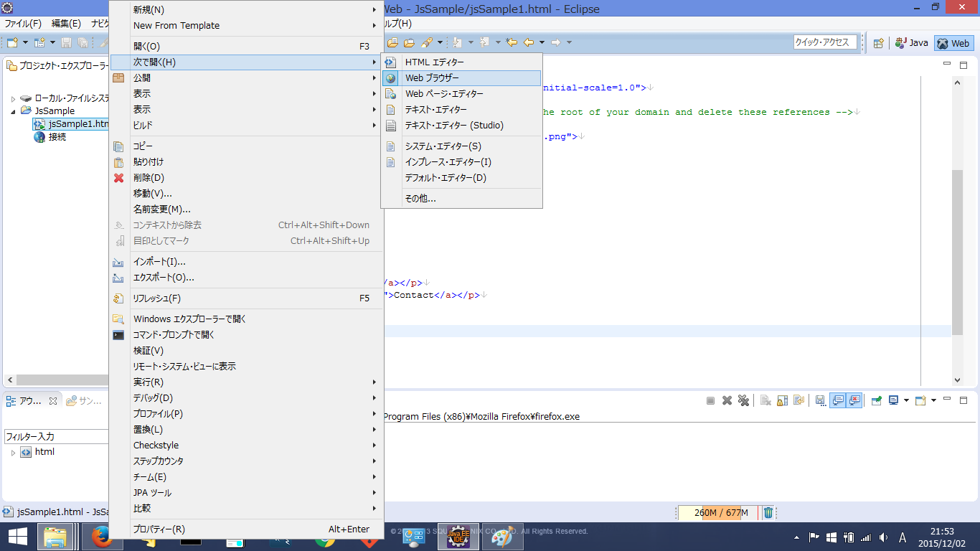Collapse the JsSample project node
Image resolution: width=980 pixels, height=551 pixels.
coord(13,111)
